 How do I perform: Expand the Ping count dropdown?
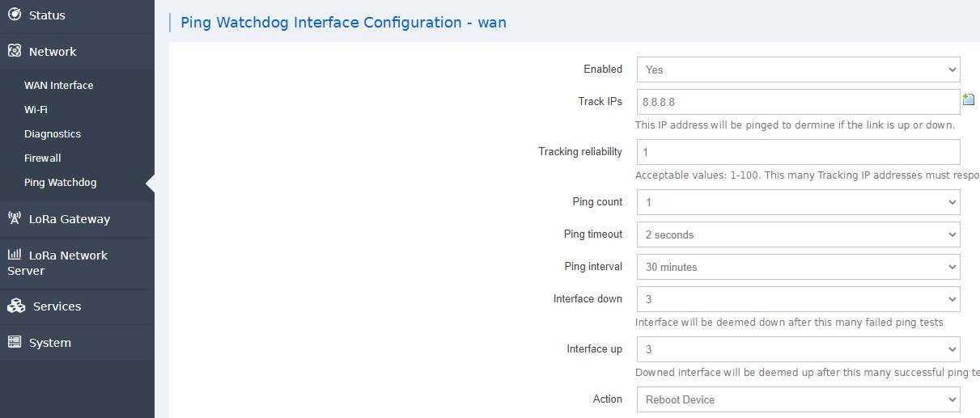tap(798, 202)
